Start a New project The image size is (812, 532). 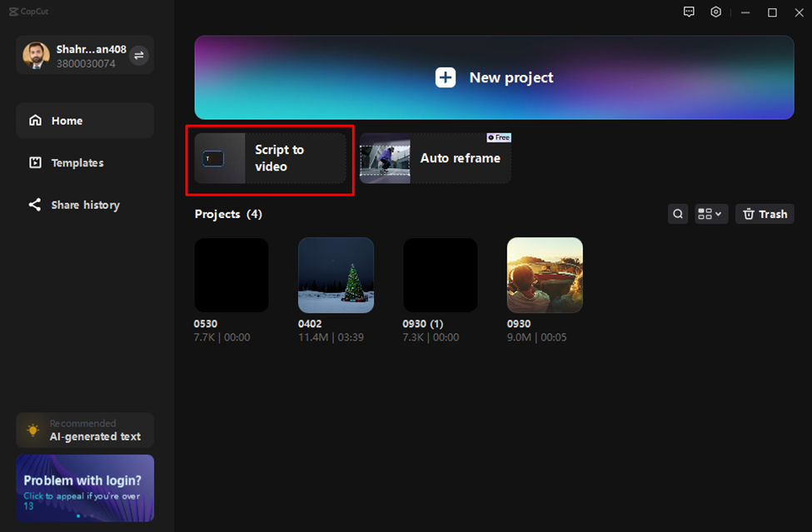(494, 77)
